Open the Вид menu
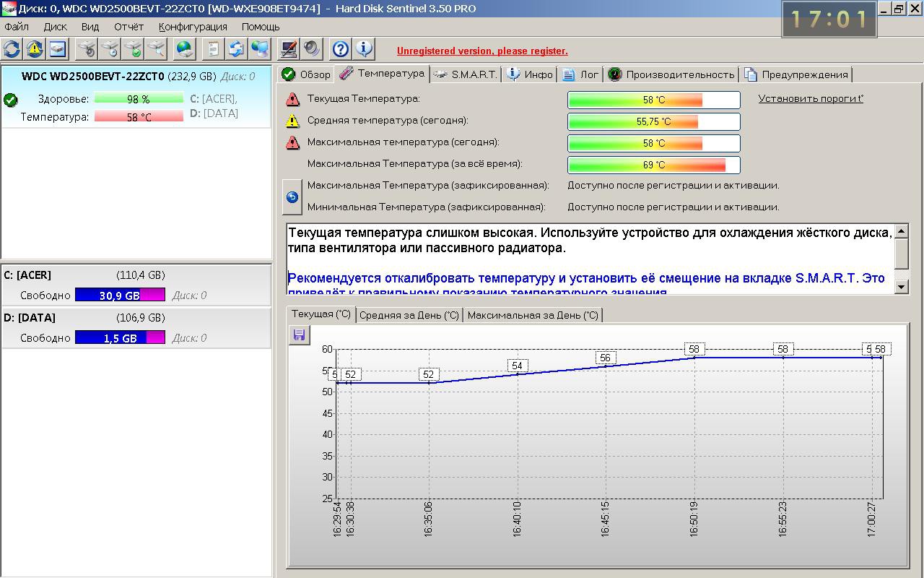 click(90, 27)
